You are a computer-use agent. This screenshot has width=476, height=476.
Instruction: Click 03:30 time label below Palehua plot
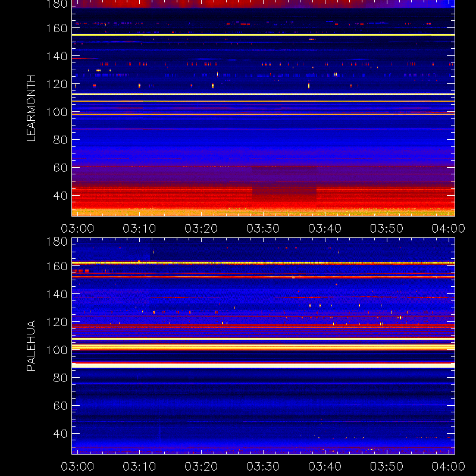(263, 466)
